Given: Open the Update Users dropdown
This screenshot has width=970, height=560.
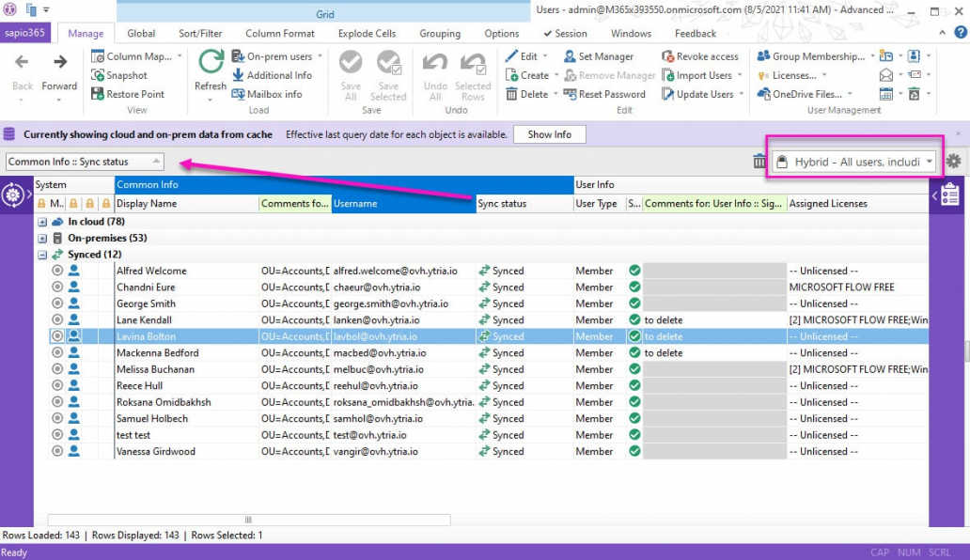Looking at the screenshot, I should (x=703, y=94).
